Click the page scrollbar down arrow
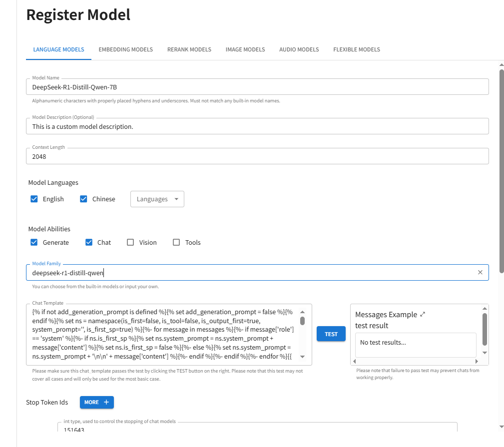This screenshot has width=504, height=447. [501, 427]
